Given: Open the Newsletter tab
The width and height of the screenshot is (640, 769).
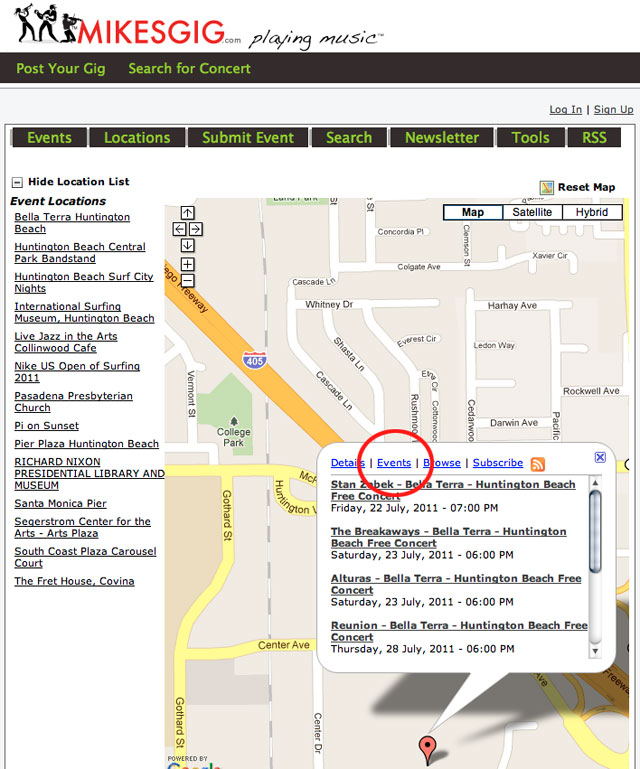Looking at the screenshot, I should 442,138.
